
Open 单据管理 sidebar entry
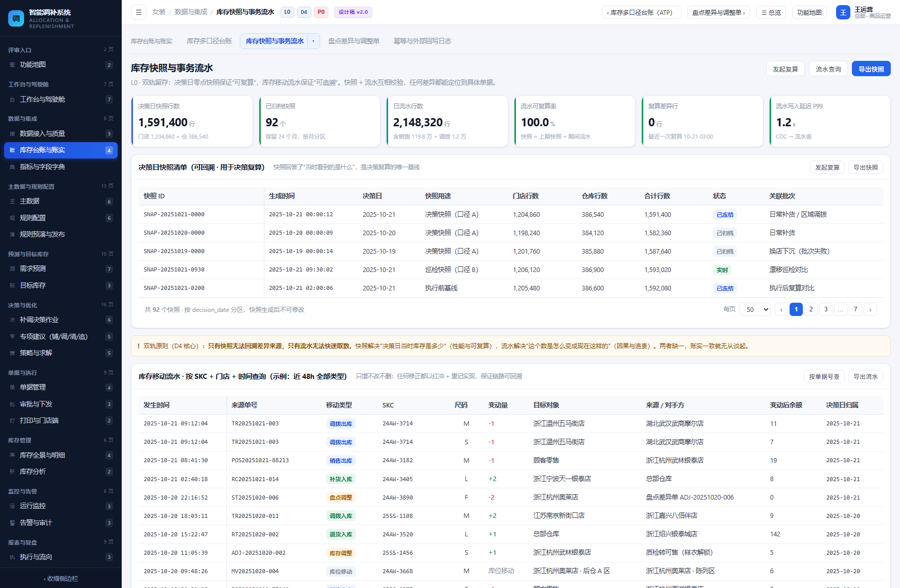coord(61,388)
